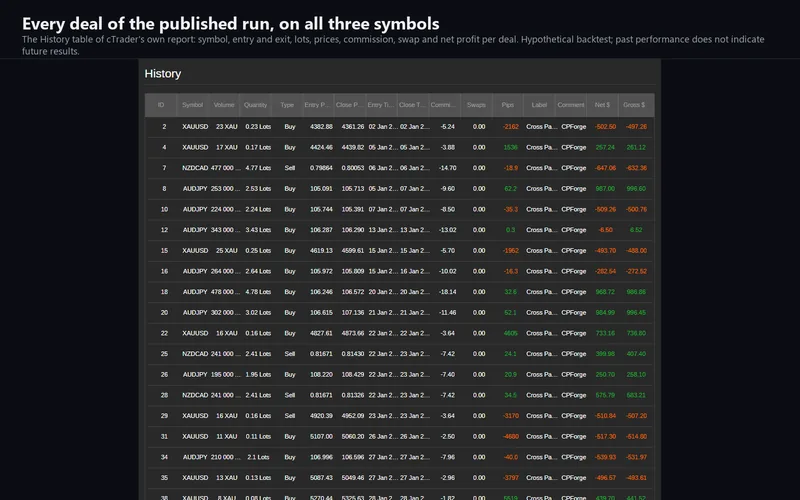Click entry price 5107.00
This screenshot has height=500, width=800.
321,437
